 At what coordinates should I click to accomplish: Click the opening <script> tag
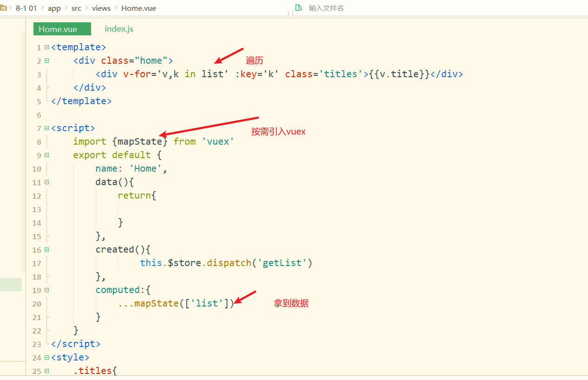73,128
